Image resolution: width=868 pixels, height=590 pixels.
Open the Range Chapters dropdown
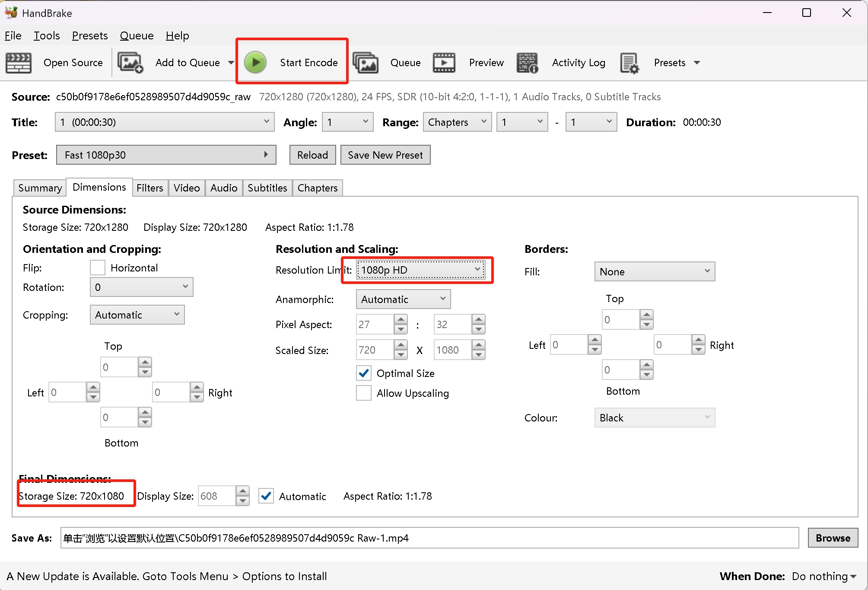457,122
